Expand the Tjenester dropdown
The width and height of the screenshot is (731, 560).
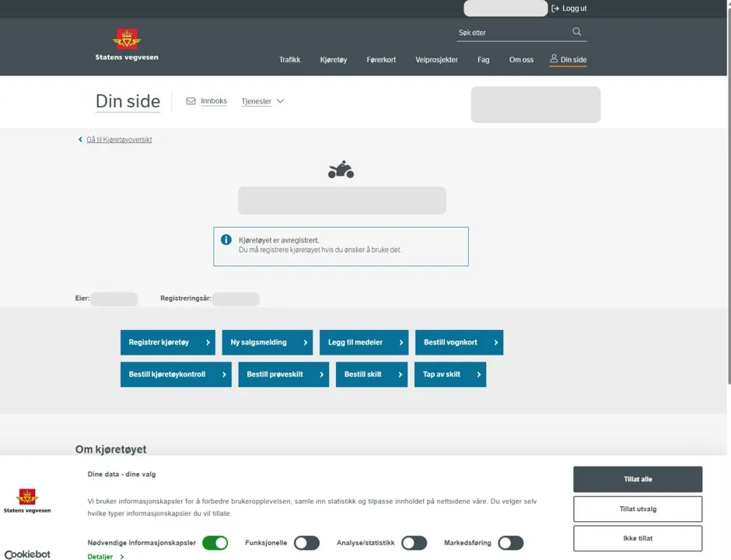(x=263, y=101)
